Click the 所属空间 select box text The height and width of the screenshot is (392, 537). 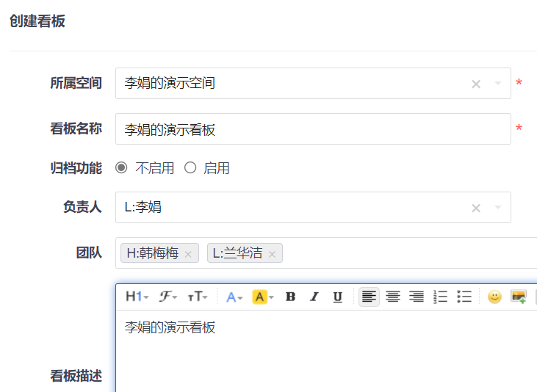pyautogui.click(x=170, y=83)
